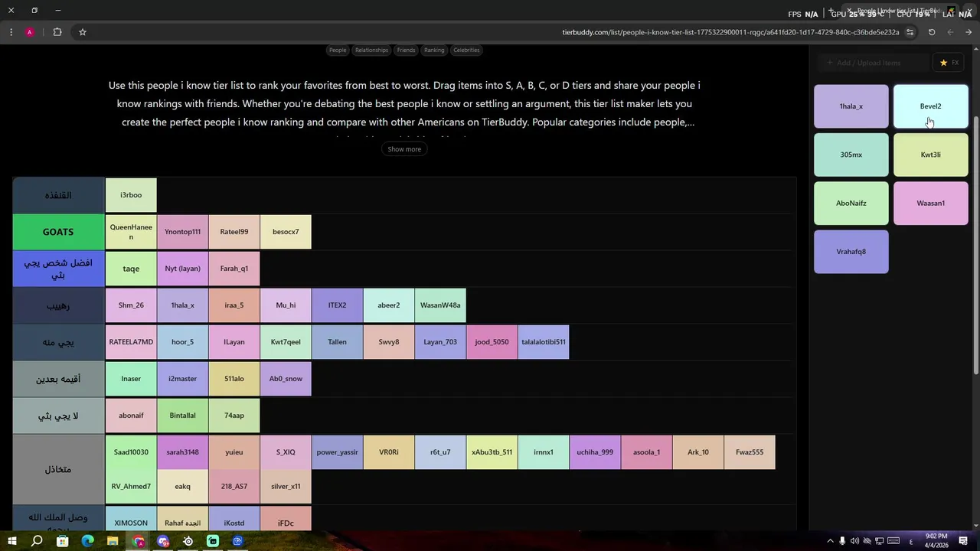Open the site information icon beside the URL
980x551 pixels.
[x=910, y=32]
